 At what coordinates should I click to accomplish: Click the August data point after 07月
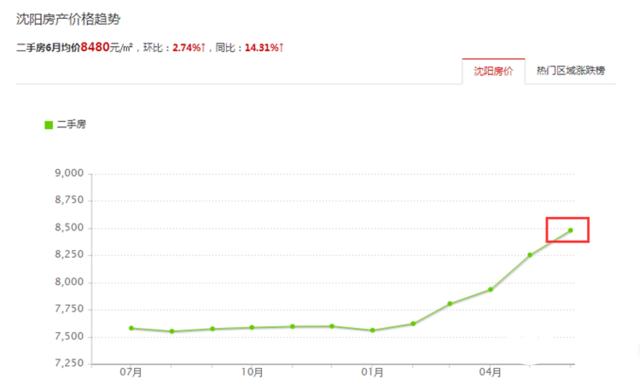pos(172,332)
